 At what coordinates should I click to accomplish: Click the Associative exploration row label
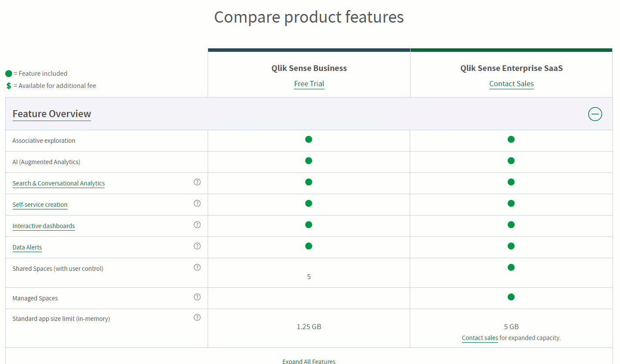44,141
